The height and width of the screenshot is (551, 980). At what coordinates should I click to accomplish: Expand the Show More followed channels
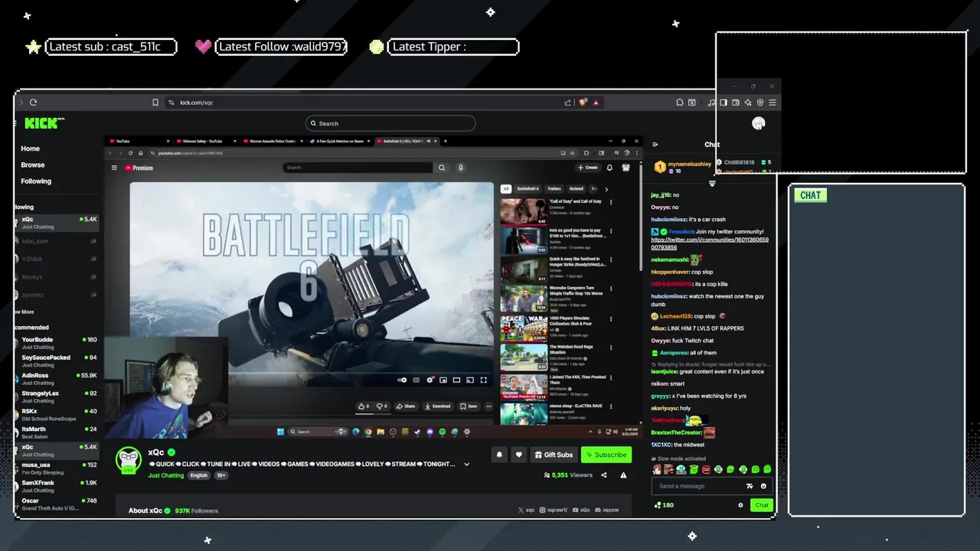[x=24, y=312]
